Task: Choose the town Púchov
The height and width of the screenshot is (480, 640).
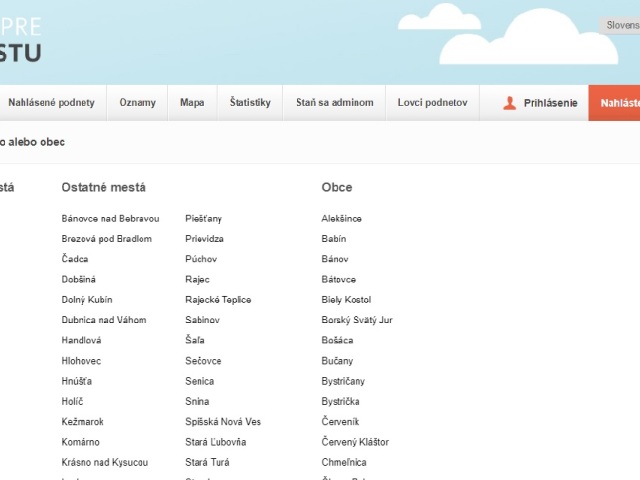Action: point(201,259)
